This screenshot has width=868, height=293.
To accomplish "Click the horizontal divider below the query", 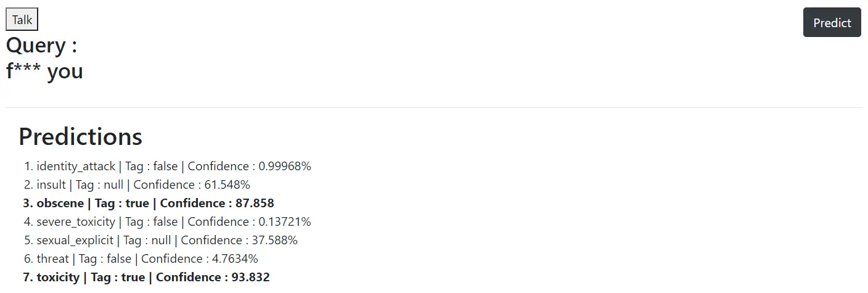I will (433, 108).
